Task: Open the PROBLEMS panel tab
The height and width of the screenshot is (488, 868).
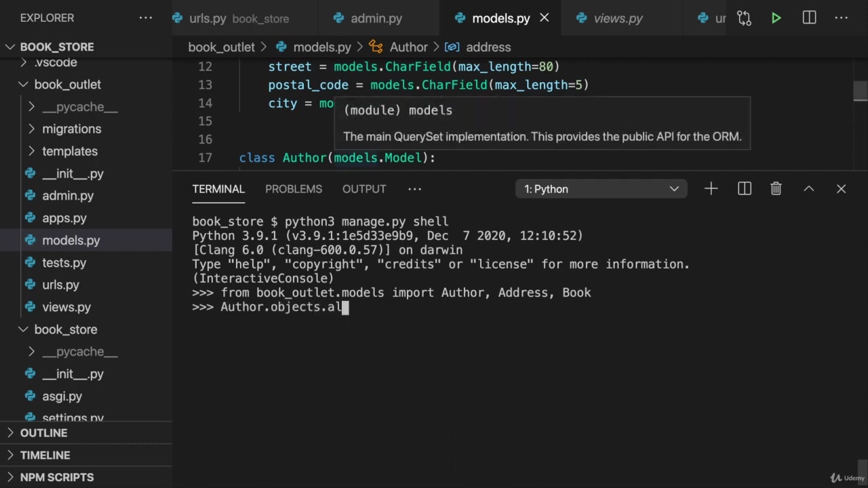Action: point(293,189)
